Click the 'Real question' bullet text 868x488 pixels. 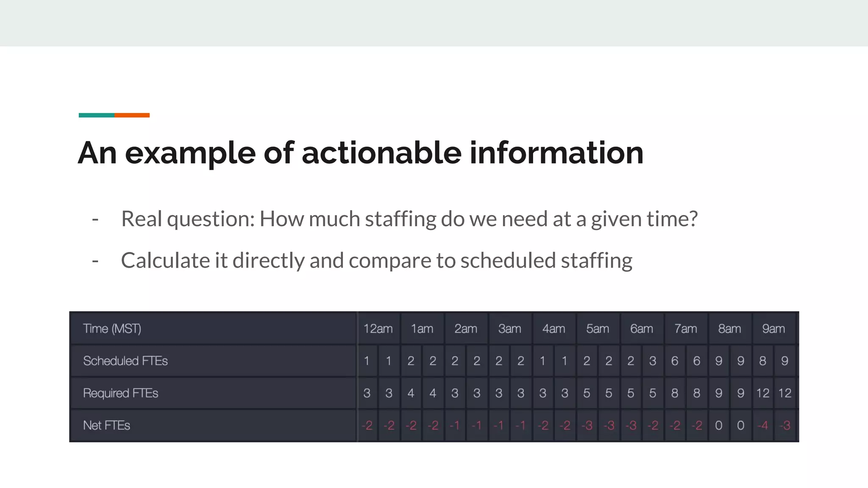tap(409, 219)
